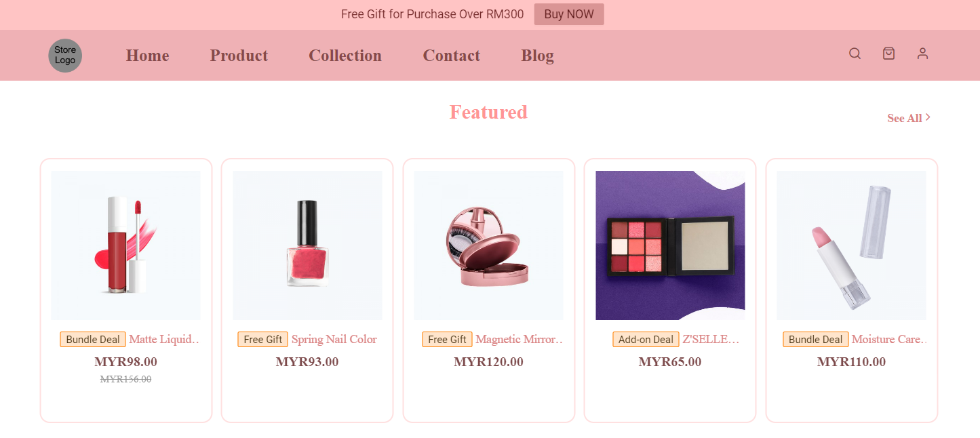Open the Matte Liquid product link
This screenshot has width=980, height=438.
pos(163,339)
